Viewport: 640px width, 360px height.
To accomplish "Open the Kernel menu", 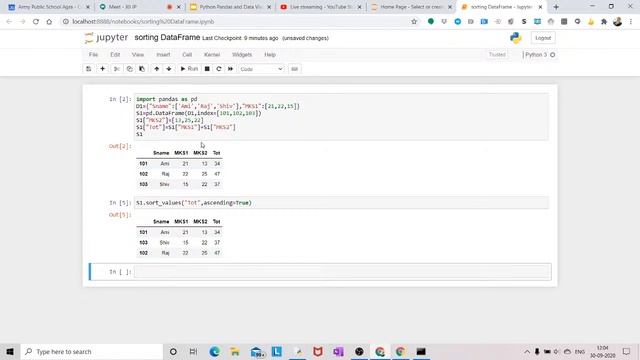I will click(x=212, y=55).
